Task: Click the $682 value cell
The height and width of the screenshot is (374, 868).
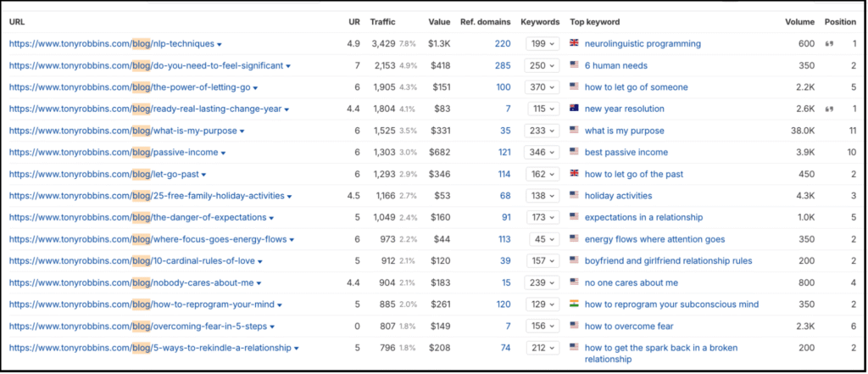Action: 441,153
